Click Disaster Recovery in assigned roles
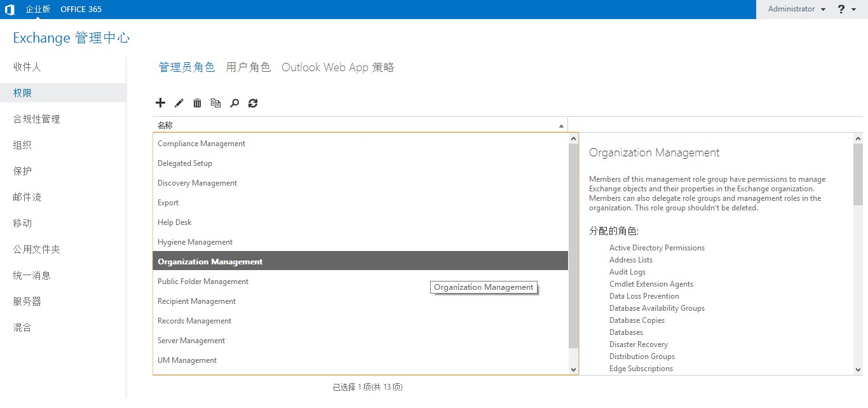The width and height of the screenshot is (868, 408). (639, 344)
